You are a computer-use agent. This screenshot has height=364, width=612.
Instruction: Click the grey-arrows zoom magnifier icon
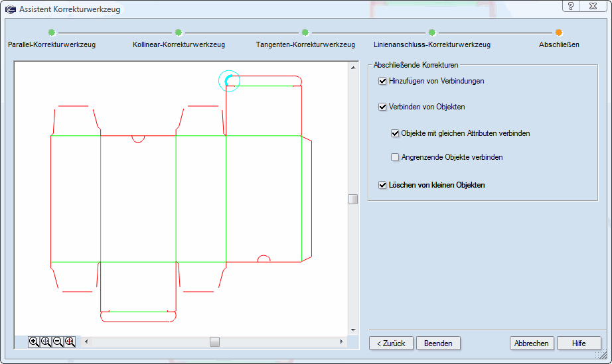pyautogui.click(x=46, y=341)
